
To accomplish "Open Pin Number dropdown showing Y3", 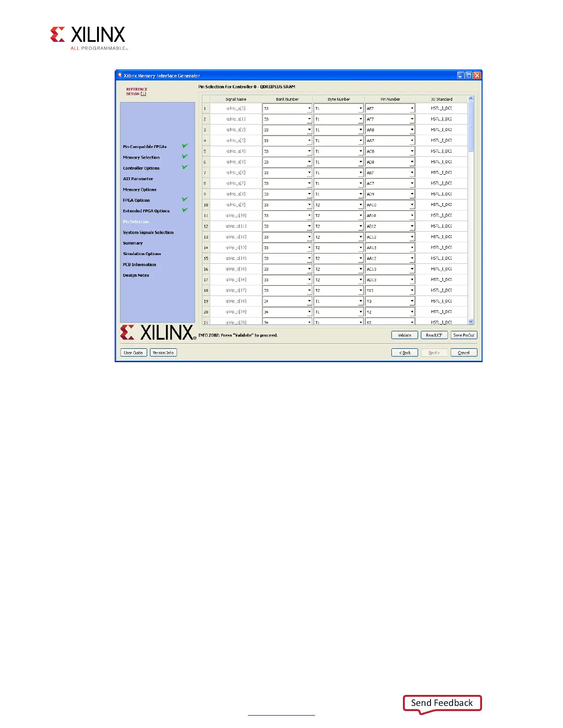I will coord(412,301).
